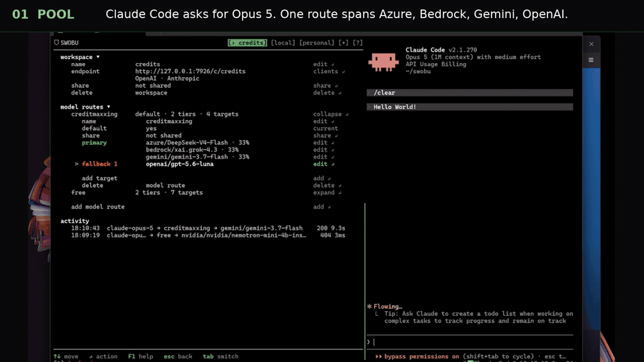Click the F1 help hint
The width and height of the screenshot is (644, 362).
140,356
